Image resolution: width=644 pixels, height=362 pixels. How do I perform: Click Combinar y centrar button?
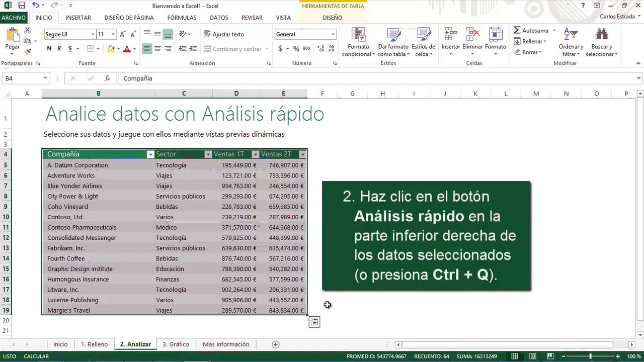(232, 49)
